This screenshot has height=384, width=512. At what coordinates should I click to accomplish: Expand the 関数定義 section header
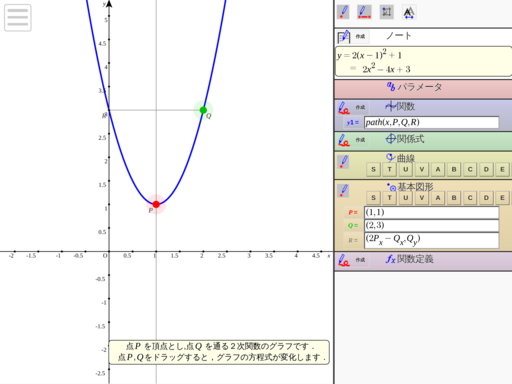[x=409, y=259]
